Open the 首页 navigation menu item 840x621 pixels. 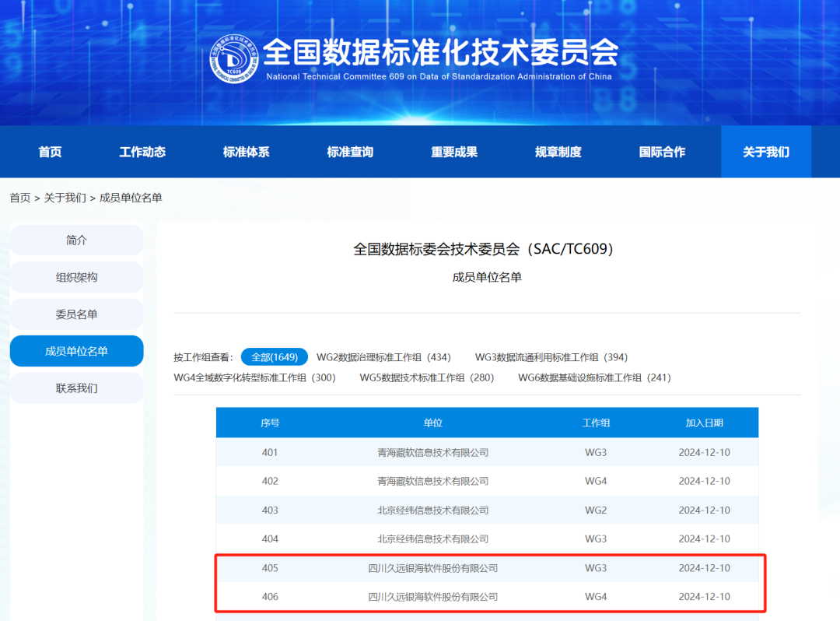coord(50,152)
